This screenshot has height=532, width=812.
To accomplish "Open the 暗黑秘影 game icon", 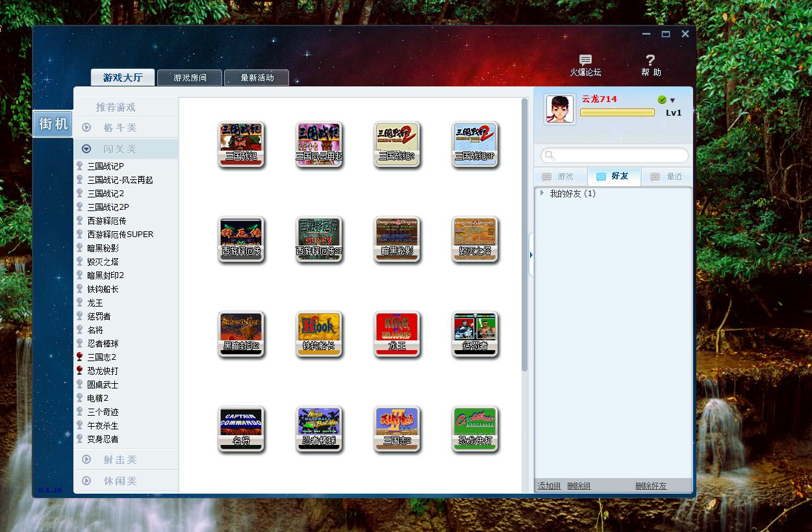I will click(397, 239).
